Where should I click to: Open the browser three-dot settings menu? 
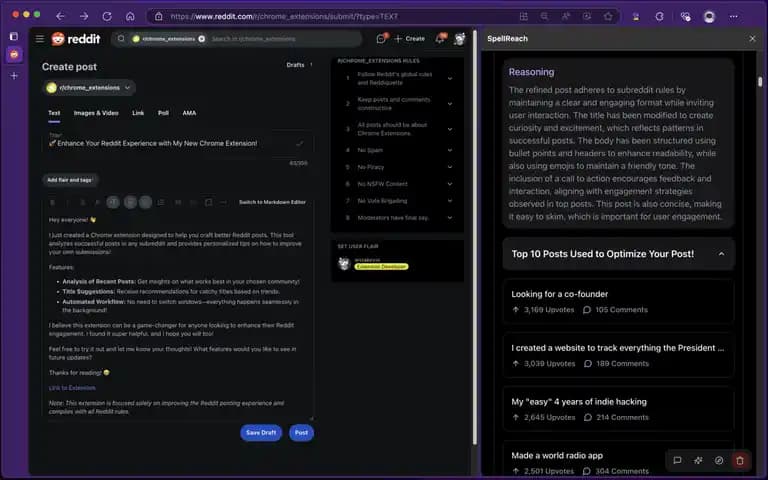[733, 17]
